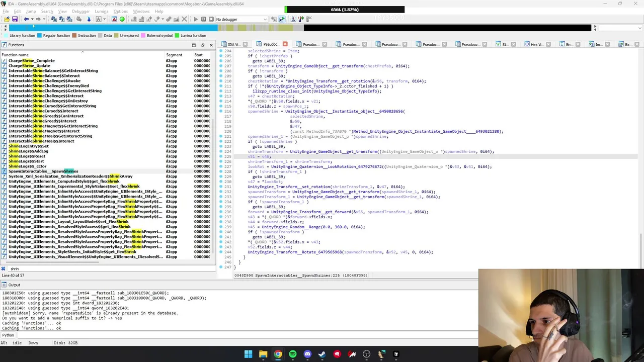The width and height of the screenshot is (644, 362).
Task: Open Spotify from the taskbar
Action: 292,354
